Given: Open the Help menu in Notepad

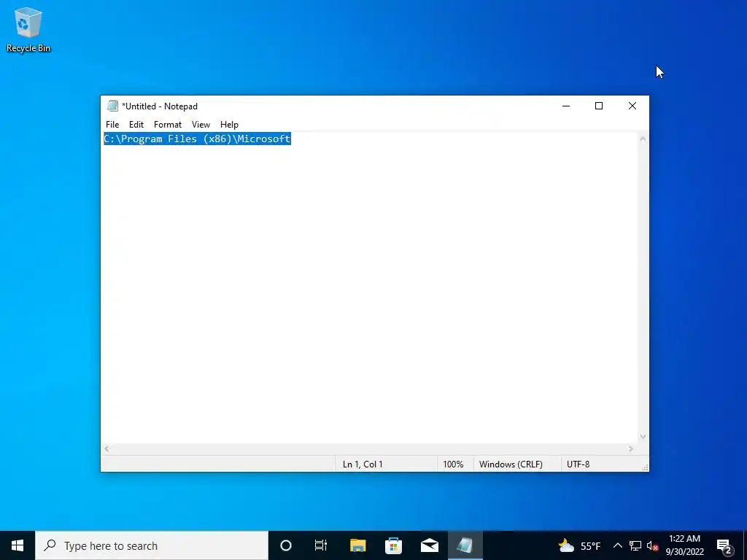Looking at the screenshot, I should click(x=229, y=124).
